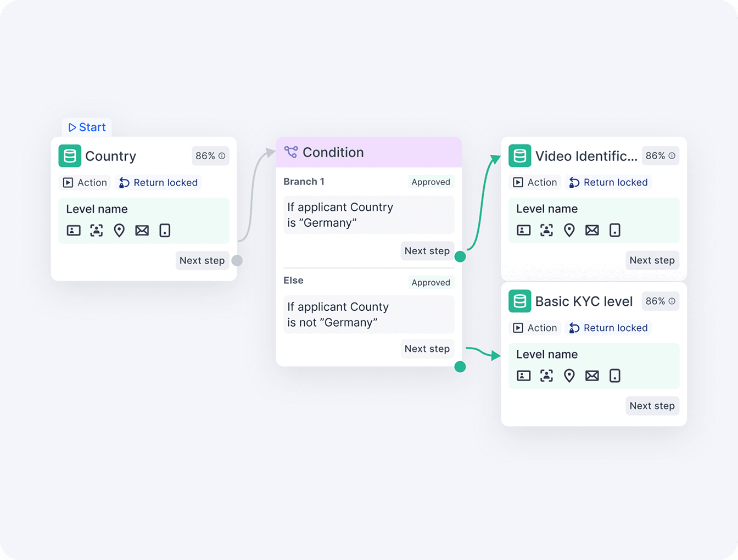
Task: Click Next step under Branch 1
Action: click(x=427, y=251)
